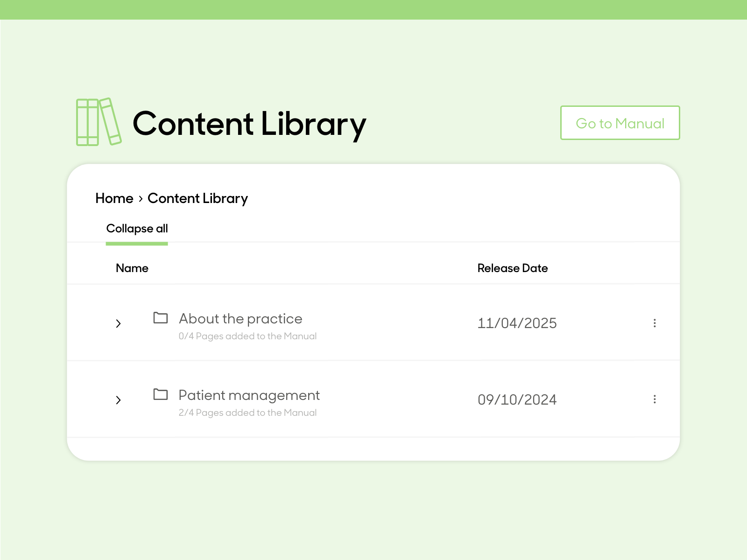Click the Go to Manual button
This screenshot has height=560, width=747.
click(x=620, y=123)
